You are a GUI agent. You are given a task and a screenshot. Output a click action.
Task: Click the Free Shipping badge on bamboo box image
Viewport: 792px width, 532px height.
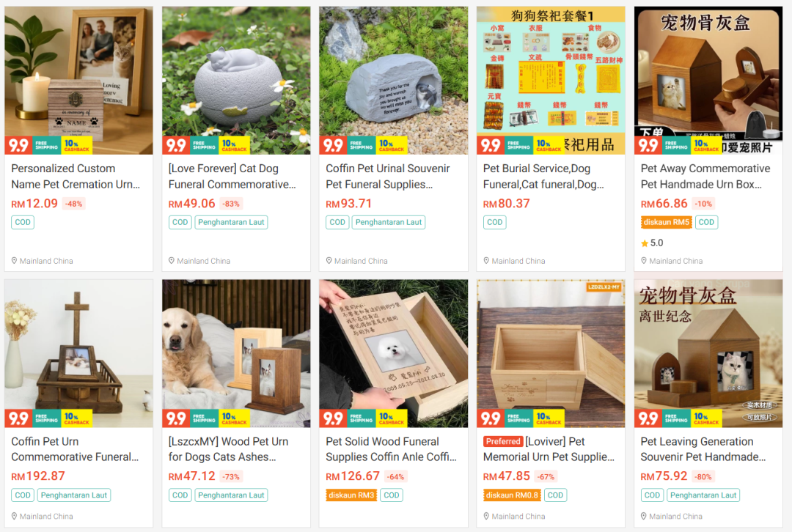pos(518,418)
